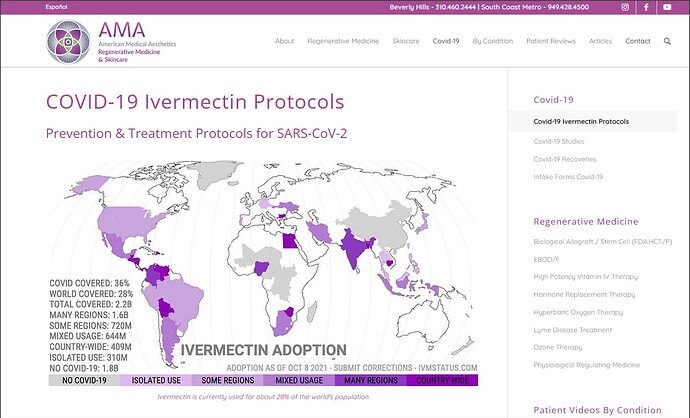690x418 pixels.
Task: Open Biological Allograft / Stem Cell link
Action: (x=603, y=242)
